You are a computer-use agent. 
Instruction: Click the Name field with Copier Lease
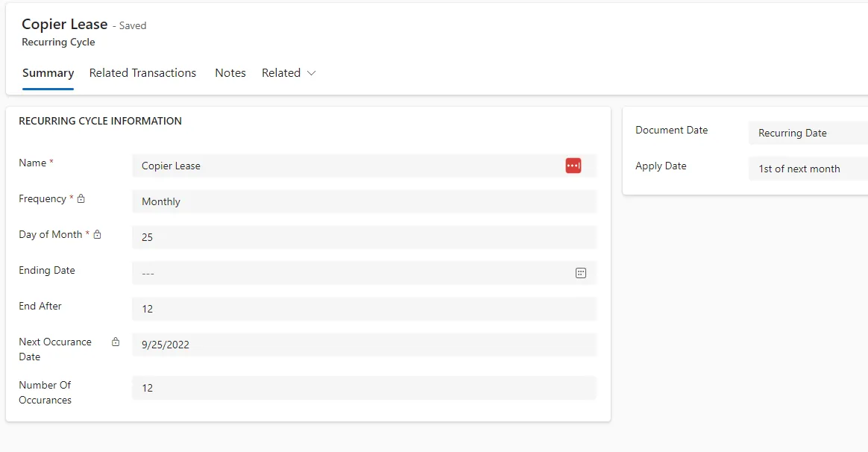(x=364, y=166)
